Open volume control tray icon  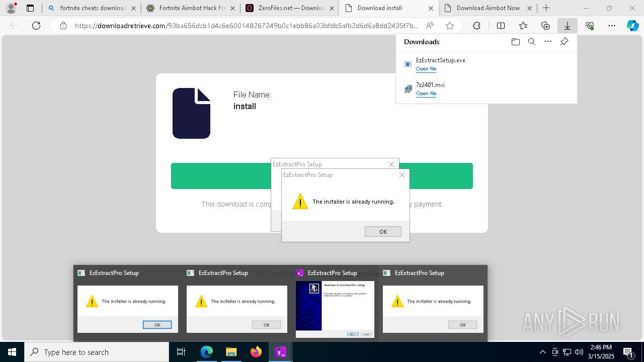(579, 352)
